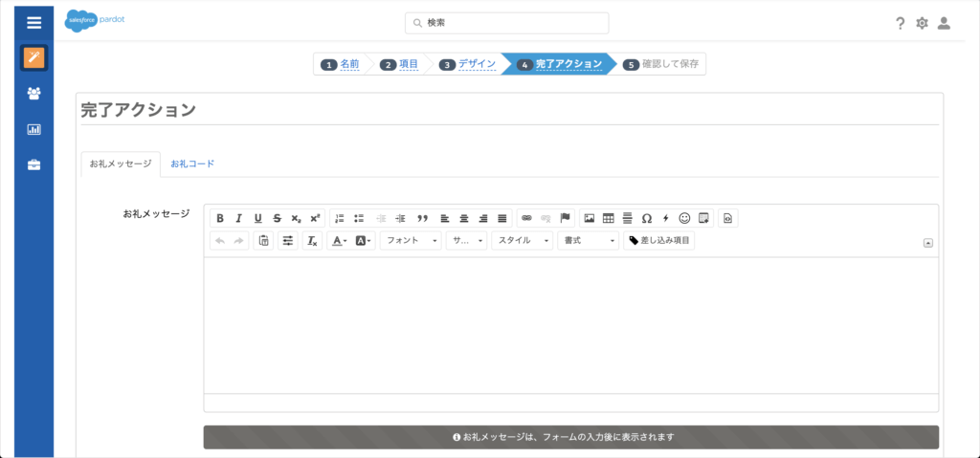Click the template insert icon
This screenshot has width=980, height=458.
point(703,218)
